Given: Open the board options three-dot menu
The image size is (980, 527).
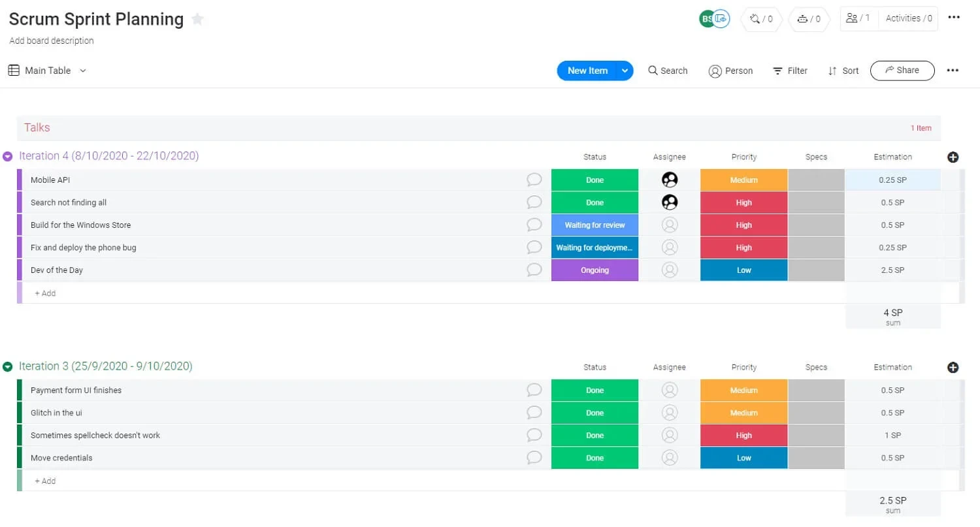Looking at the screenshot, I should [x=954, y=17].
